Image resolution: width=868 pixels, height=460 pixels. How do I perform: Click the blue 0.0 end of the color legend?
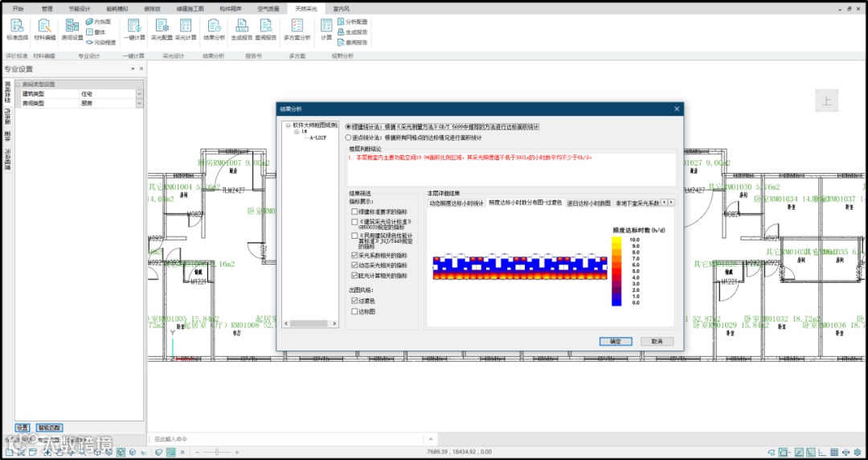[616, 302]
